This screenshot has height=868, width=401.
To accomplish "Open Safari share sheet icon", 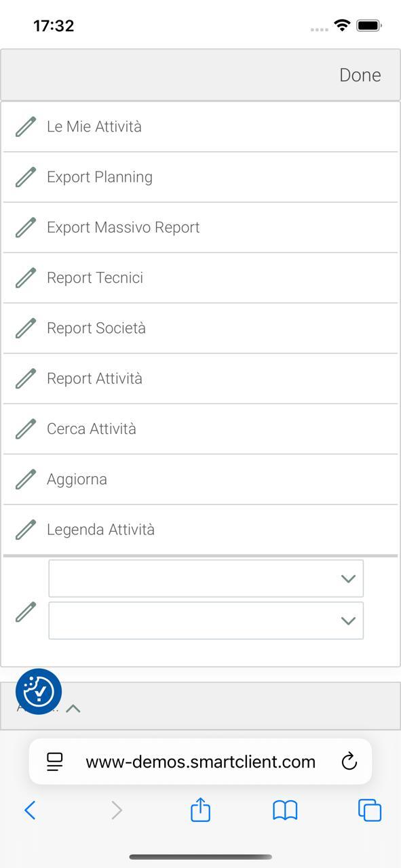I will coord(200,809).
